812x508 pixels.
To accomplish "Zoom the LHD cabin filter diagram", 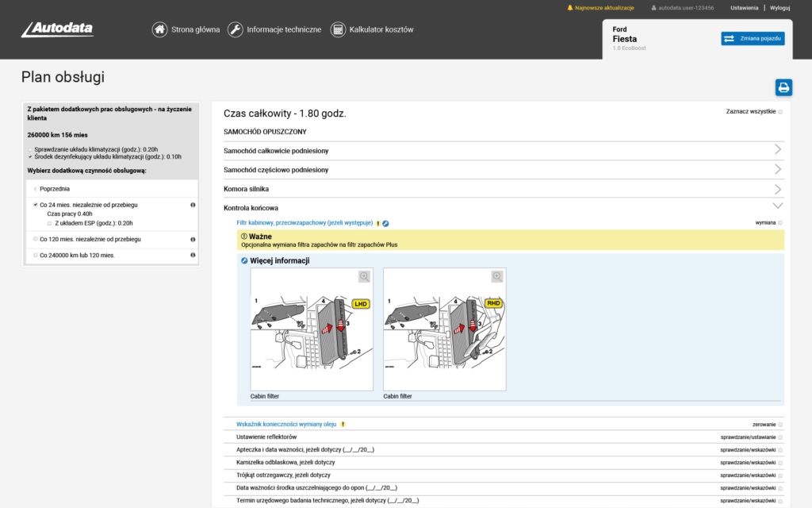I will point(364,276).
